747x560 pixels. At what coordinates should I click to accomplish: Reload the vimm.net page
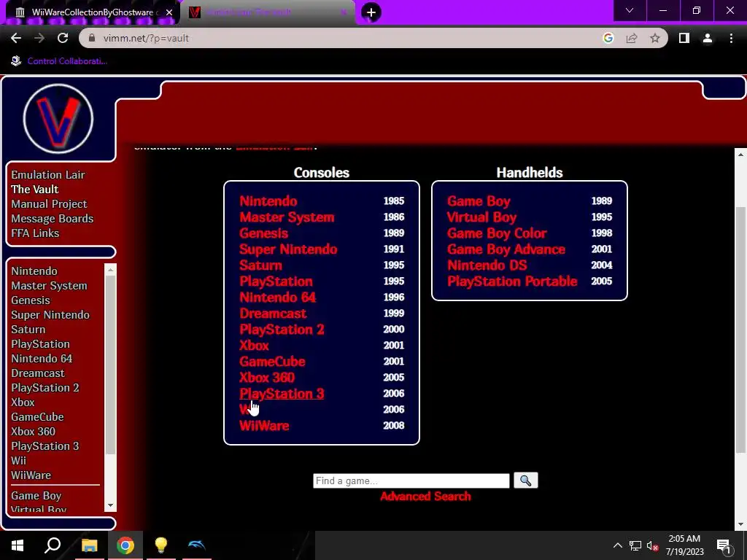63,38
